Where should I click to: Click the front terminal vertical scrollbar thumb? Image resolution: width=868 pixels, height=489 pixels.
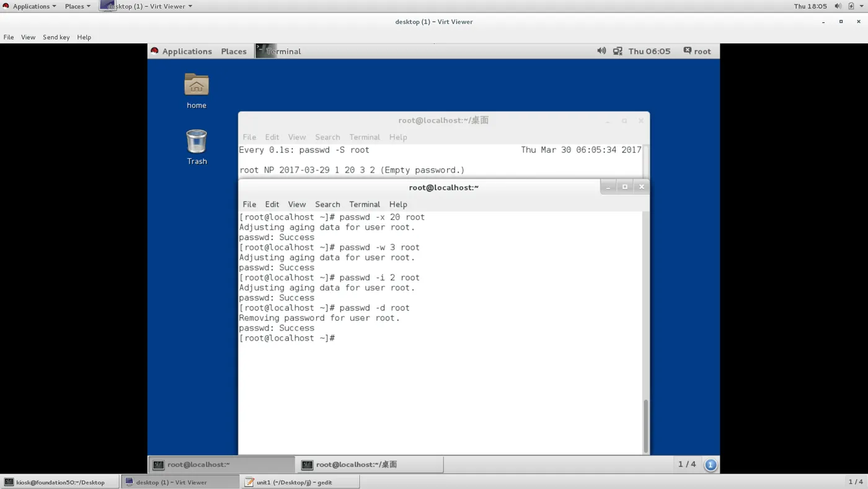645,426
